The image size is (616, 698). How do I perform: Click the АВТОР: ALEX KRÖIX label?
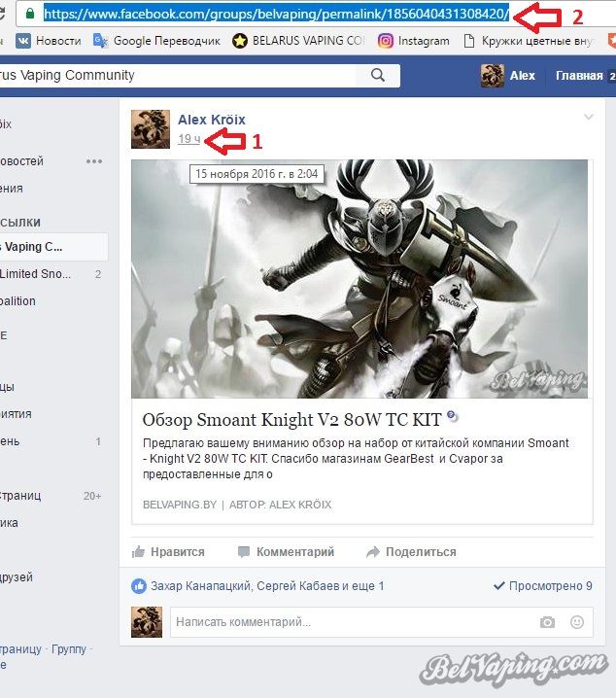click(x=281, y=505)
